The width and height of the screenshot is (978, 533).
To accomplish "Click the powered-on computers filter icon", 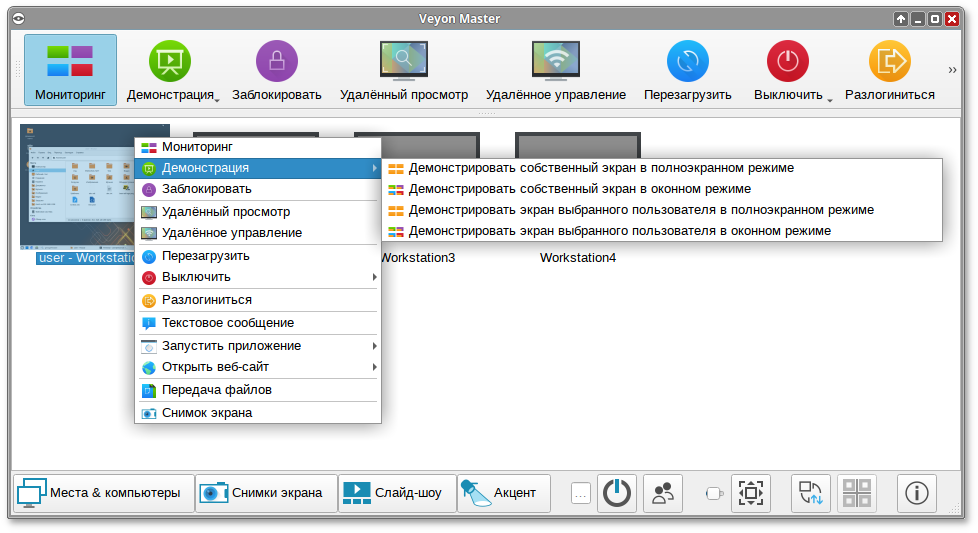I will 617,493.
